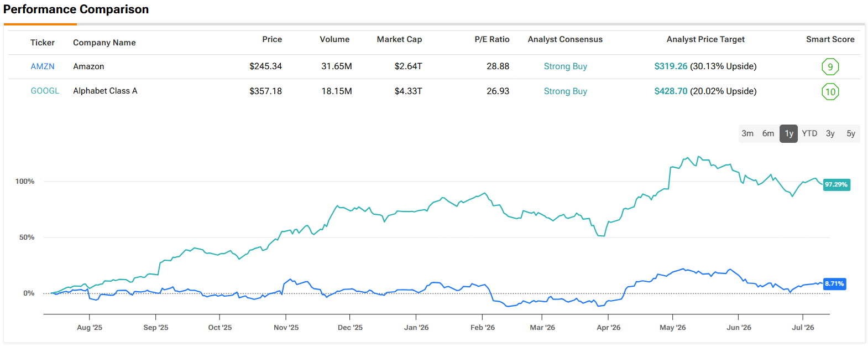Screen dimensions: 868x346
Task: Click Amazon's $319.26 price target
Action: click(671, 66)
